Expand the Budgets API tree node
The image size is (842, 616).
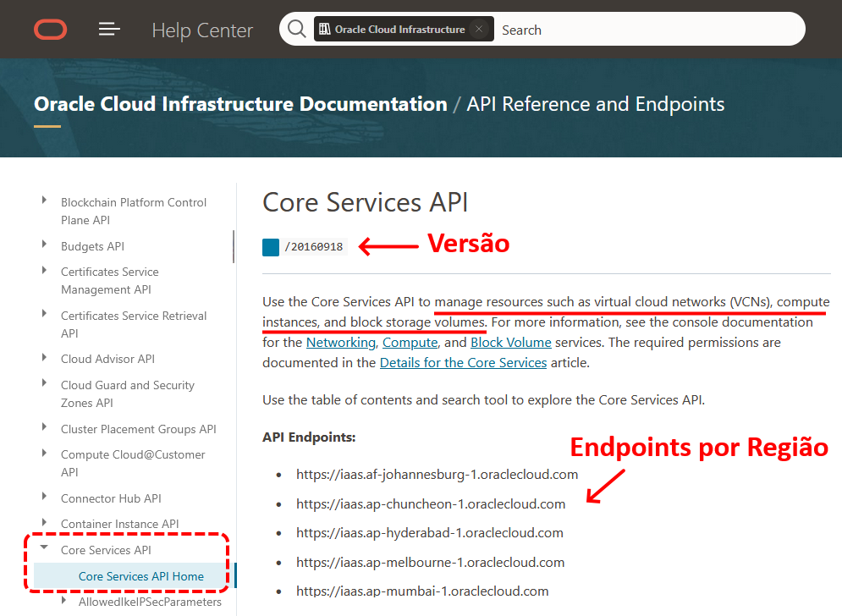44,245
